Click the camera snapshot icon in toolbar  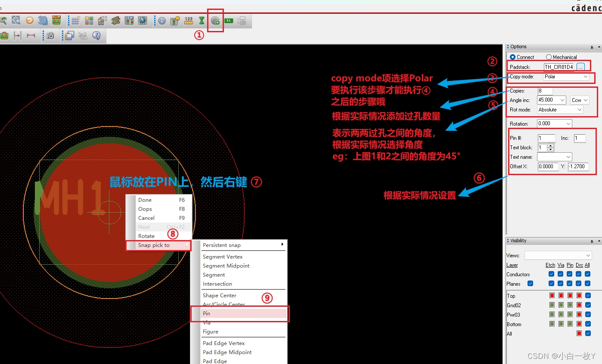click(x=50, y=36)
